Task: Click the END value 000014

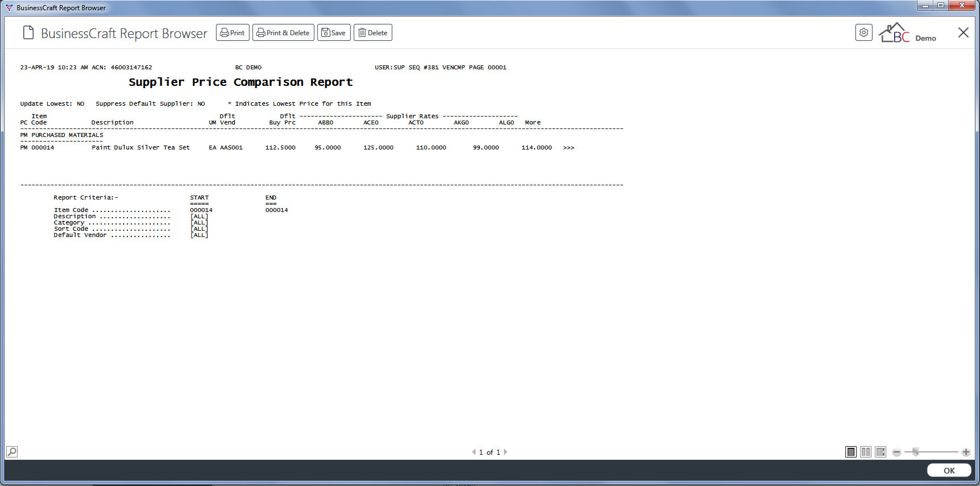Action: [276, 210]
